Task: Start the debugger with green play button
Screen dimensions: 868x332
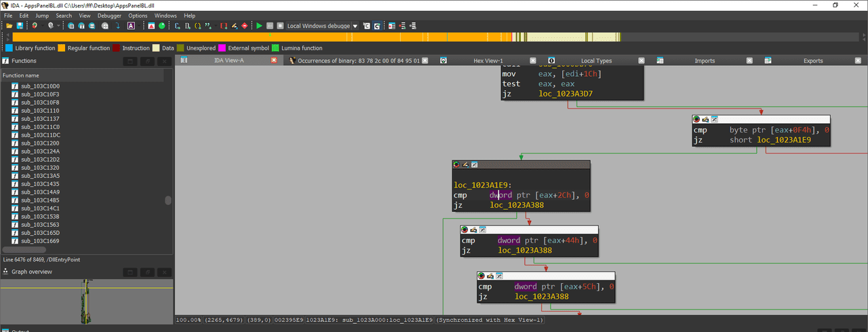Action: coord(259,26)
